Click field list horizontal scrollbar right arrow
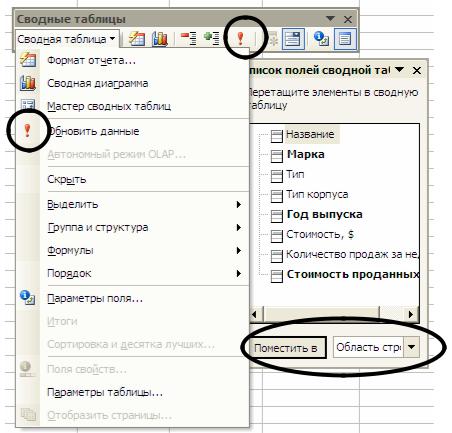 (411, 314)
